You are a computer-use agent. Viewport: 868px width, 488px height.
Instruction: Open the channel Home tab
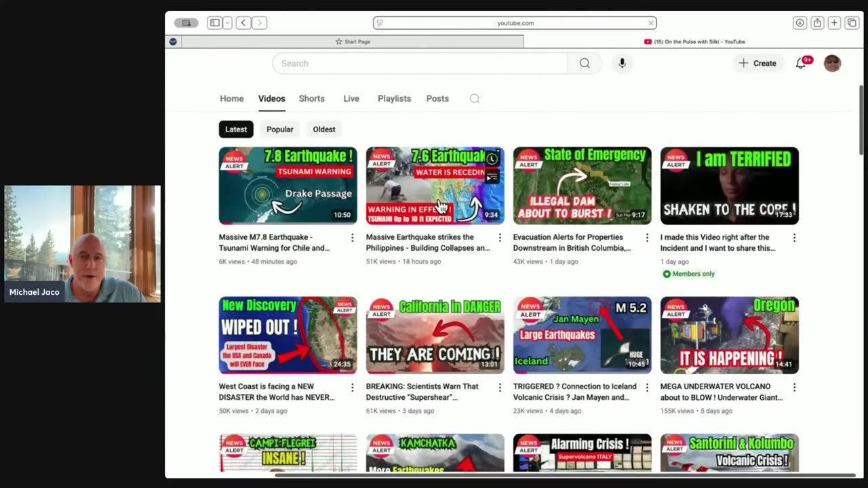(x=231, y=98)
